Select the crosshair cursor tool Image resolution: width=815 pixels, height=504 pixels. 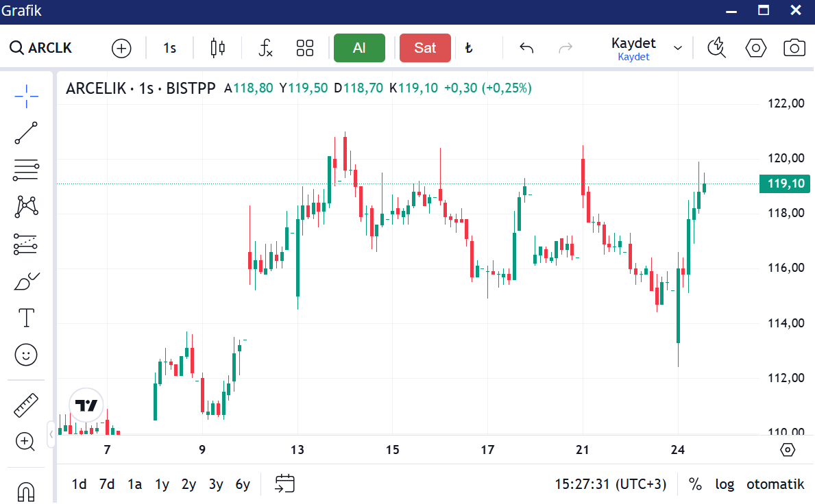tap(26, 96)
